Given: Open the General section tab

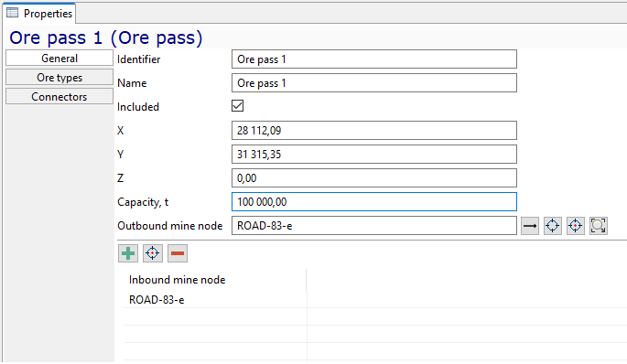Looking at the screenshot, I should coord(59,59).
